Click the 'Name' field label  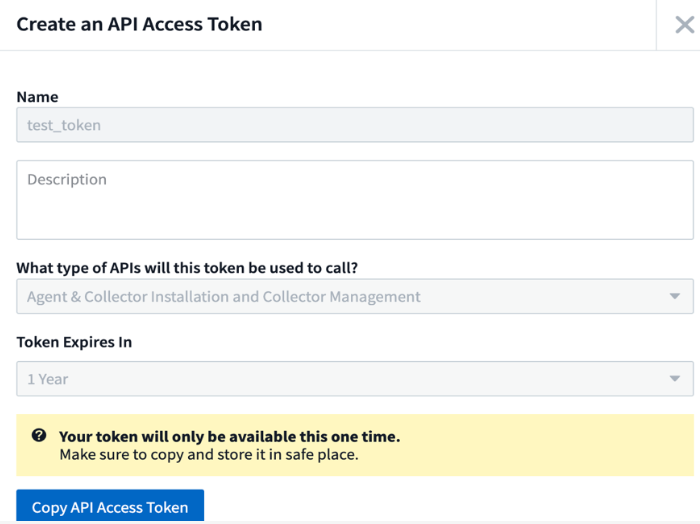[37, 97]
